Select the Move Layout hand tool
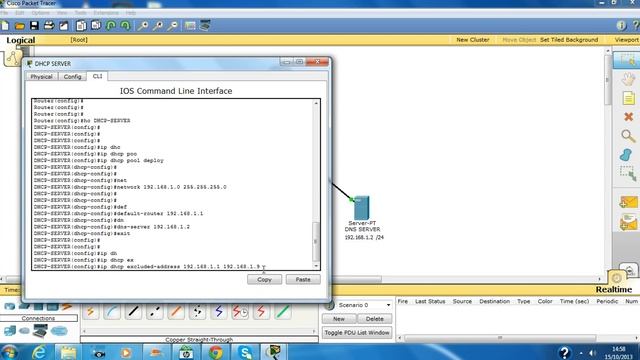 (x=628, y=79)
